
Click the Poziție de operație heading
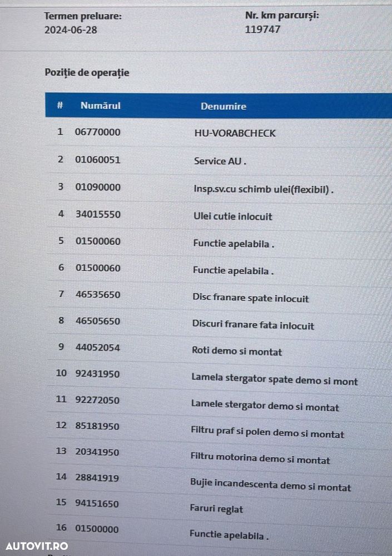[87, 72]
